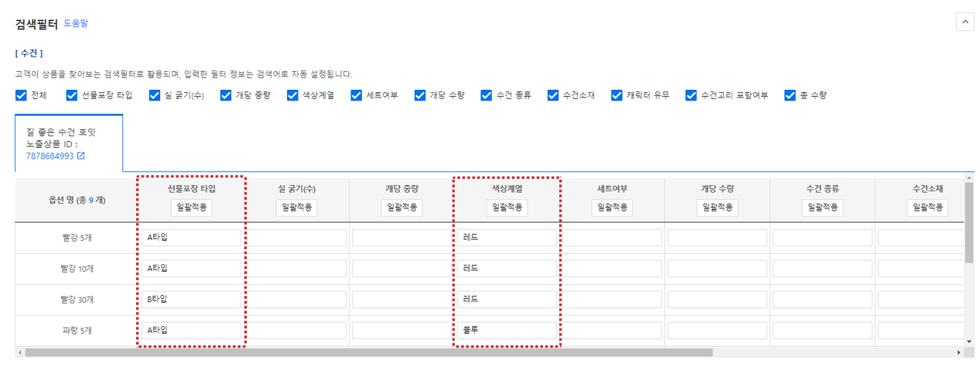Click 세트여부 field for 빨강 30개
Image resolution: width=980 pixels, height=367 pixels.
tap(612, 300)
